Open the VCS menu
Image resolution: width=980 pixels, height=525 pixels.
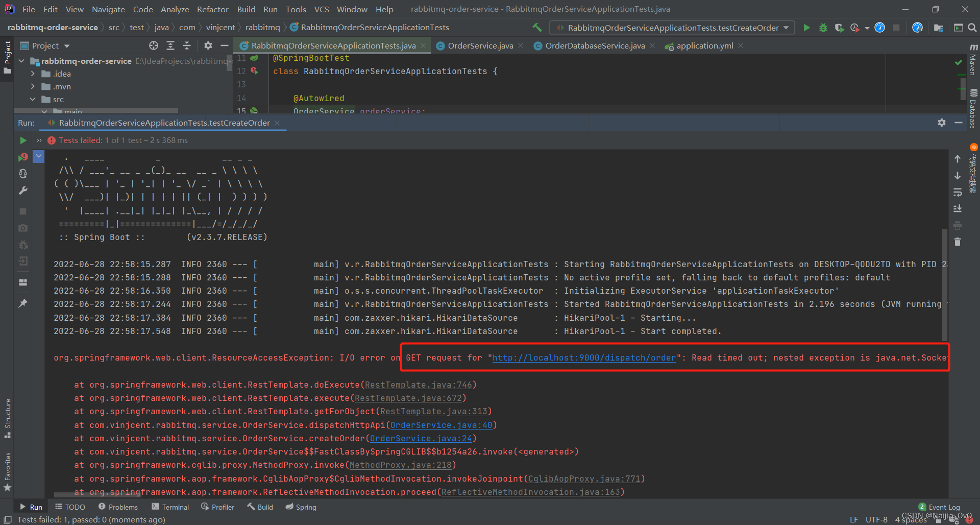[x=322, y=9]
